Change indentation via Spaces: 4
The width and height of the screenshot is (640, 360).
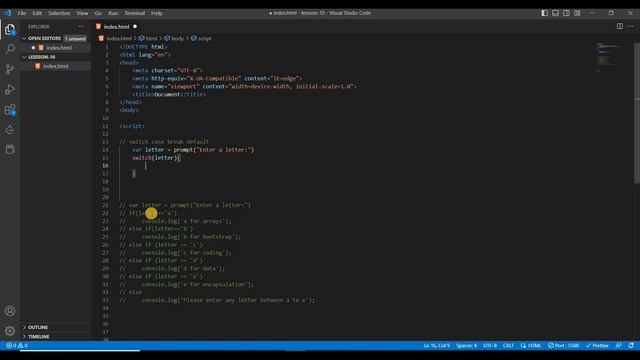pos(466,345)
